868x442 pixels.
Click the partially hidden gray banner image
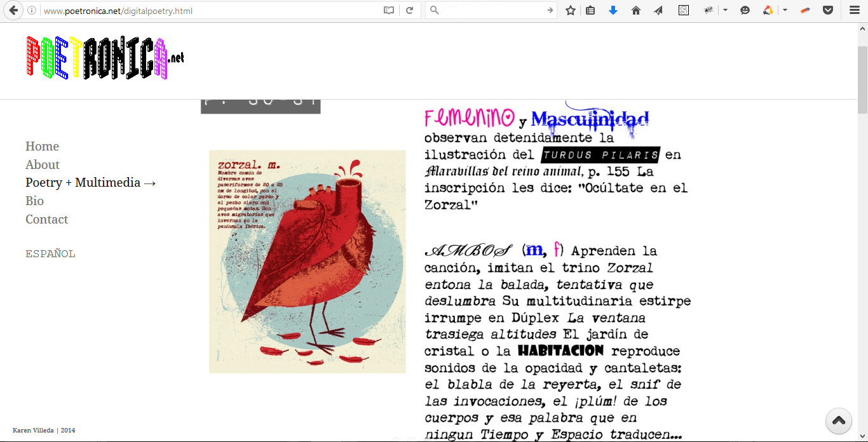pyautogui.click(x=261, y=107)
